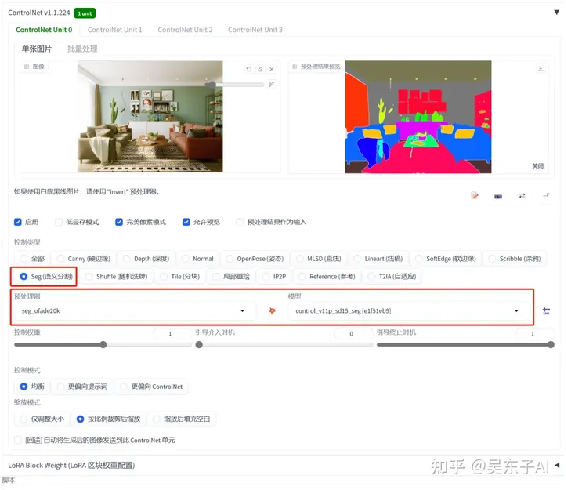Uncheck the Pixel Perfect mode checkbox
Viewport: 566px width, 490px height.
[x=119, y=222]
